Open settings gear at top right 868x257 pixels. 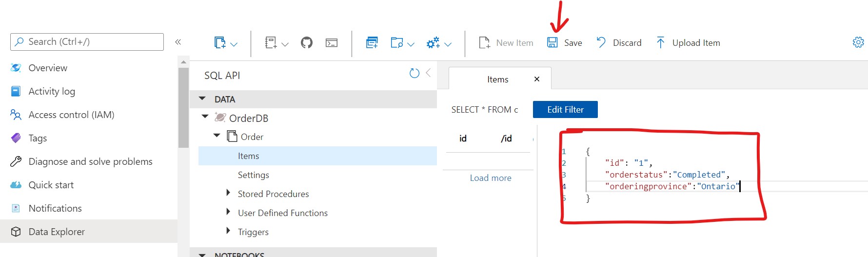click(x=858, y=42)
